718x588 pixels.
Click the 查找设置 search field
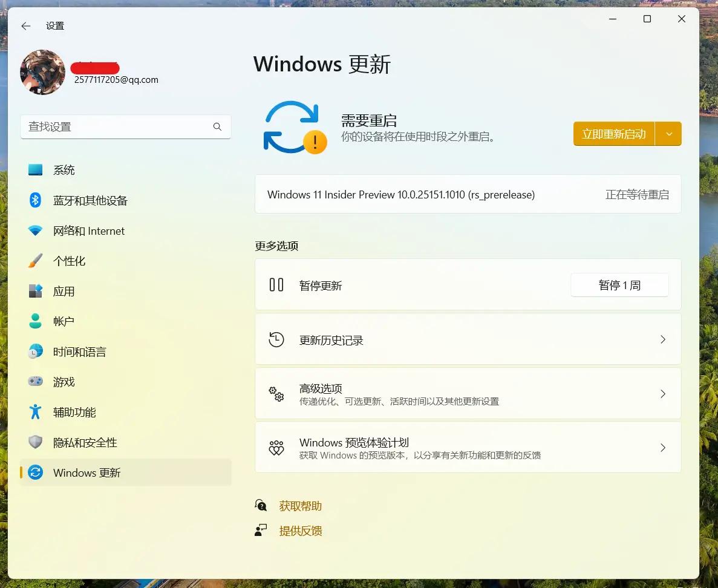click(x=125, y=127)
